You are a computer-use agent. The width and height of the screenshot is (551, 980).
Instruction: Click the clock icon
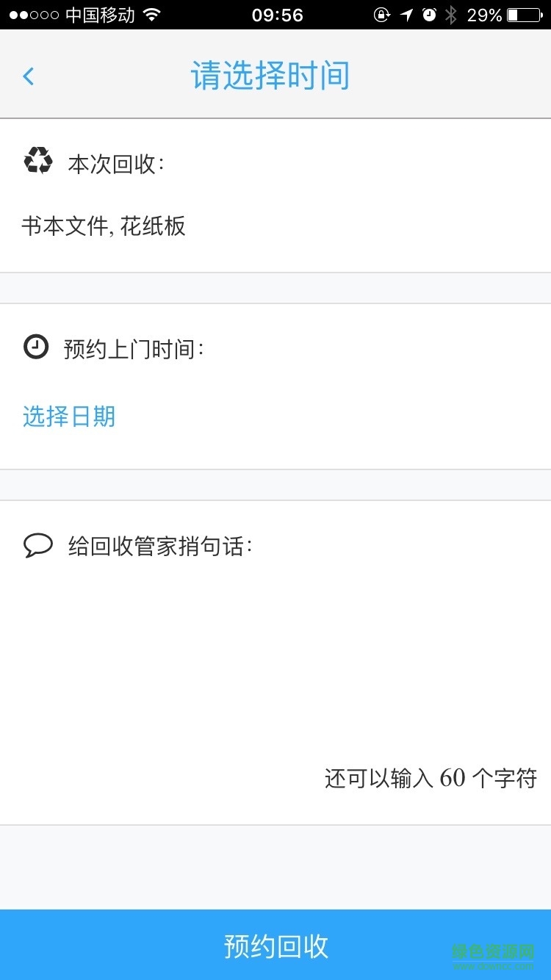click(x=36, y=347)
